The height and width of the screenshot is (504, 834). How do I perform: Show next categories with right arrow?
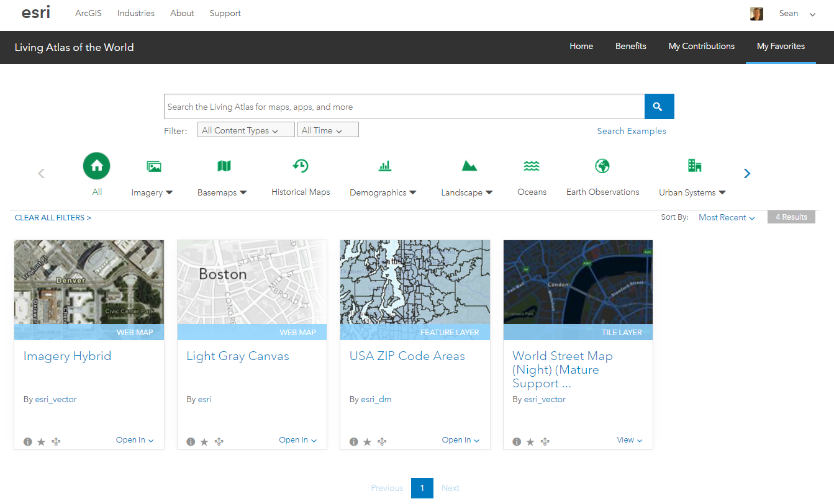pyautogui.click(x=747, y=173)
